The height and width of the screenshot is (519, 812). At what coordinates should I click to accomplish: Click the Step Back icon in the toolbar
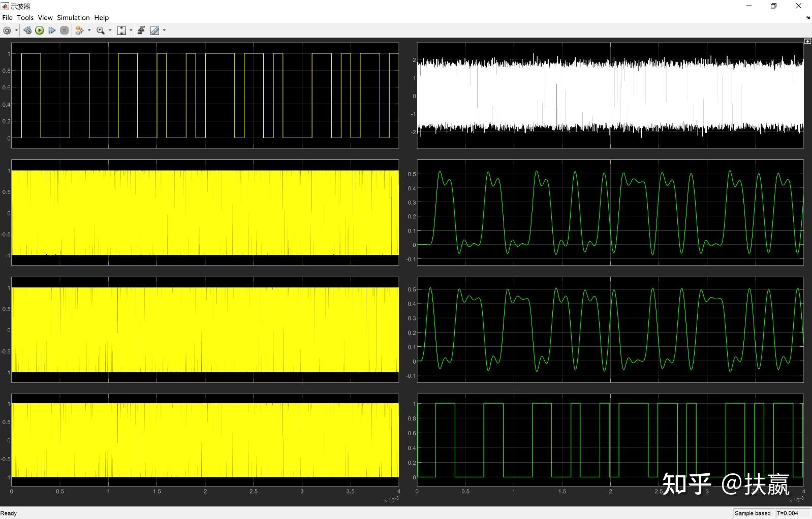pos(27,30)
